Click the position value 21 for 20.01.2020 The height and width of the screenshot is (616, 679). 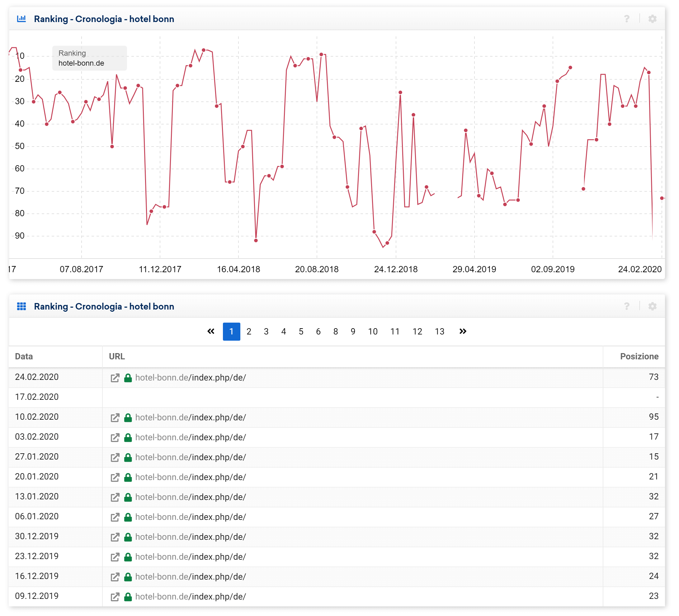click(654, 477)
